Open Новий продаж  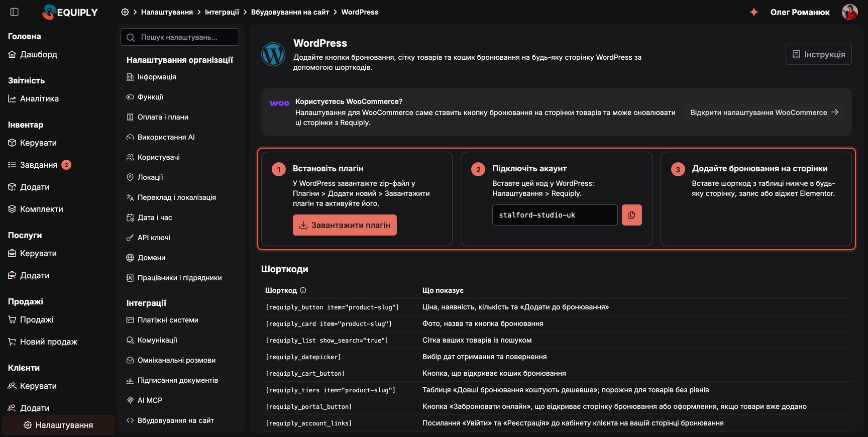click(x=43, y=342)
